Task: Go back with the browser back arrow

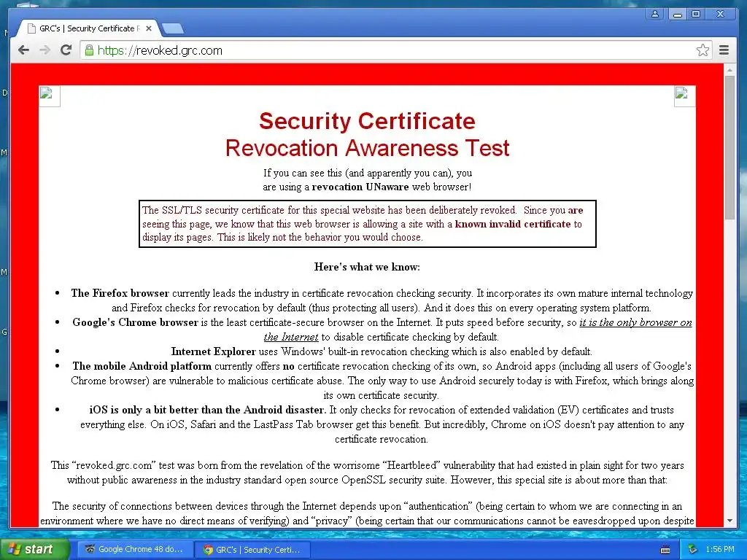Action: (x=23, y=50)
